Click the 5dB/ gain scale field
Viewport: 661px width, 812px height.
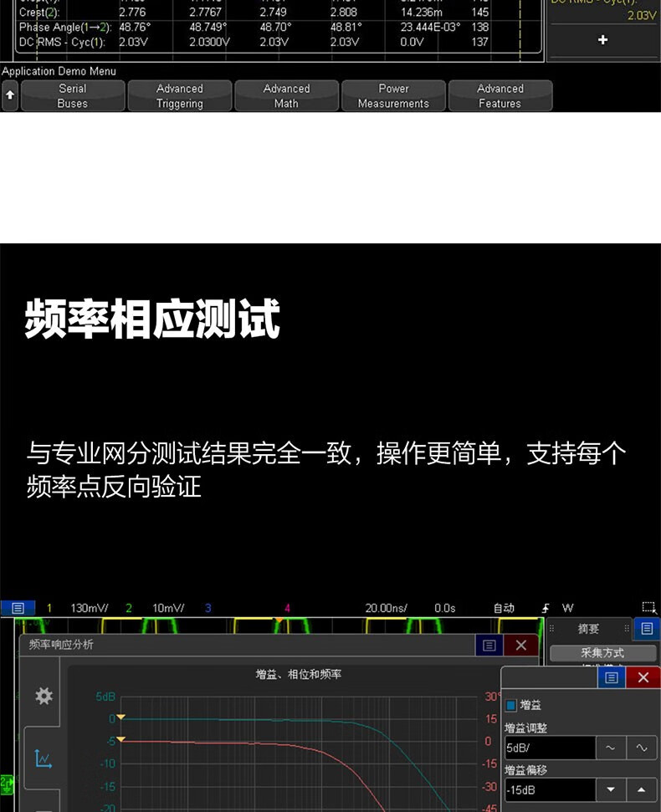[x=549, y=748]
